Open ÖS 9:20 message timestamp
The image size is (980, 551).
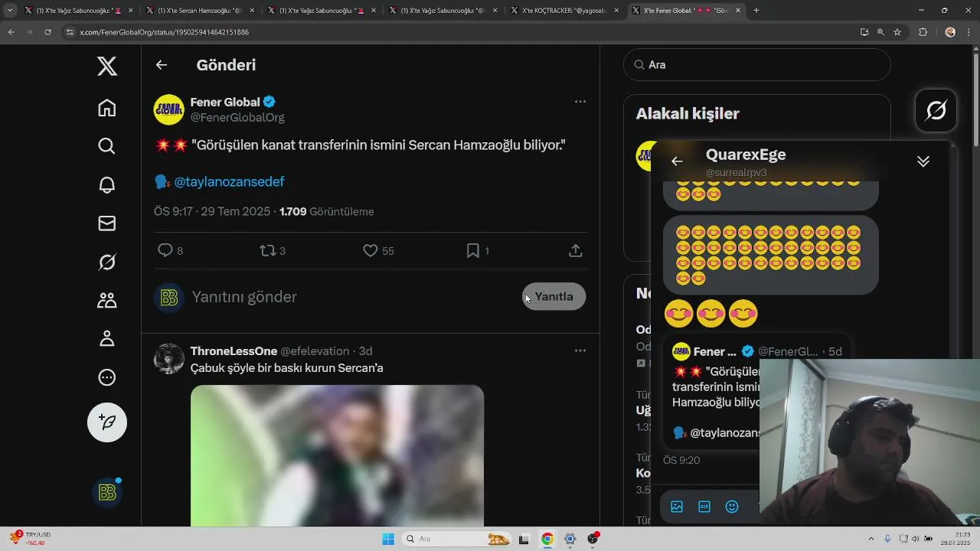[681, 460]
